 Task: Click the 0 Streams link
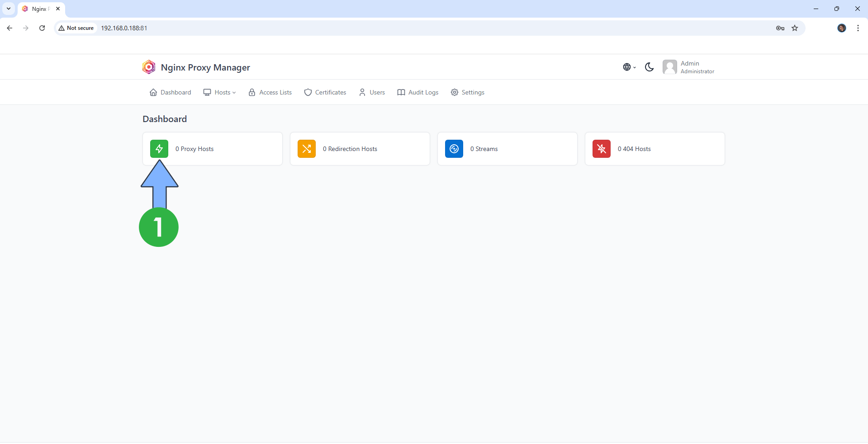click(484, 148)
